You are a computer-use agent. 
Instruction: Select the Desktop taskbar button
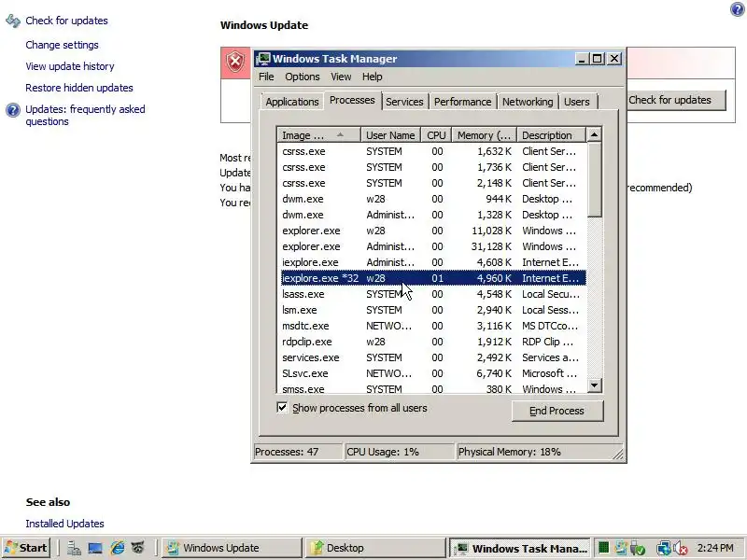[374, 548]
